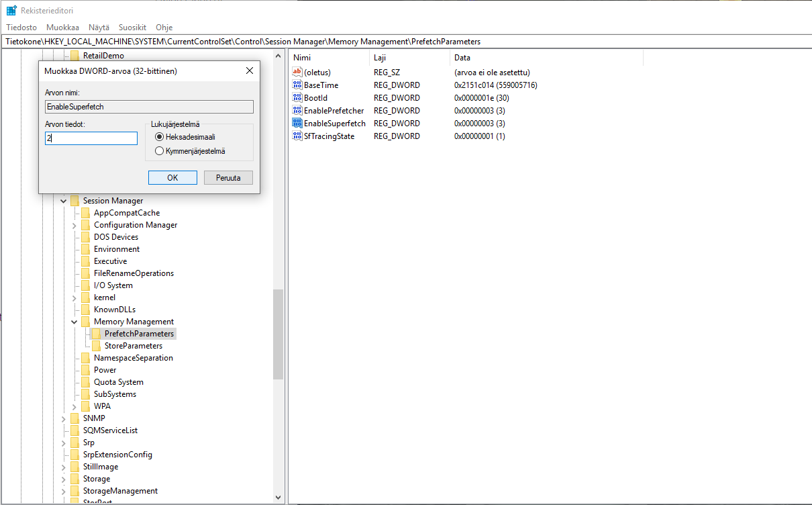Screen dimensions: 812x505
Task: Click the Arvon tiedot value field
Action: [x=91, y=138]
